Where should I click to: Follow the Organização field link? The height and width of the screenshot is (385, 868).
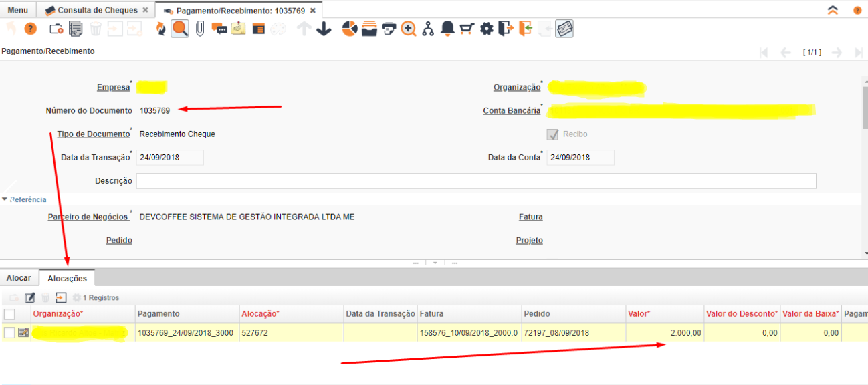coord(517,87)
